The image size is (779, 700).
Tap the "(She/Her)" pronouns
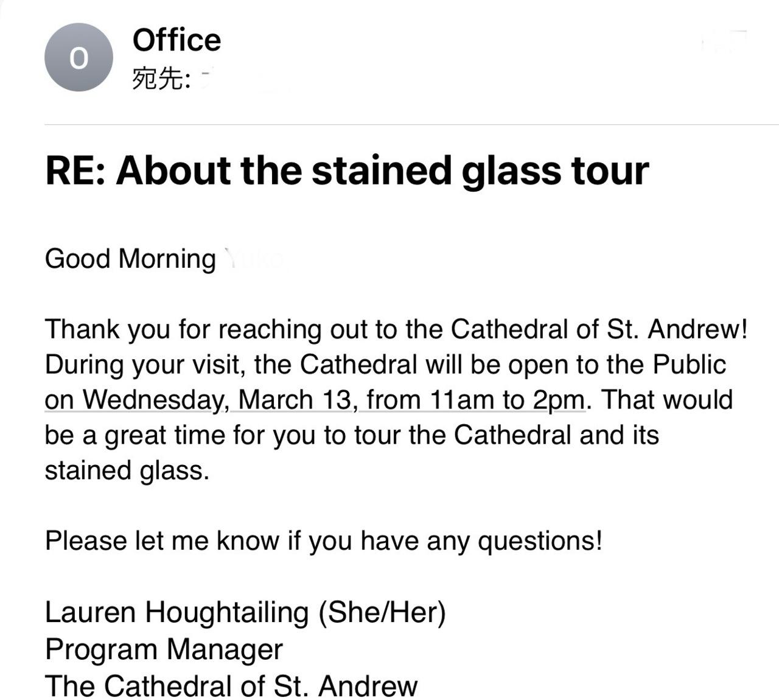[382, 612]
